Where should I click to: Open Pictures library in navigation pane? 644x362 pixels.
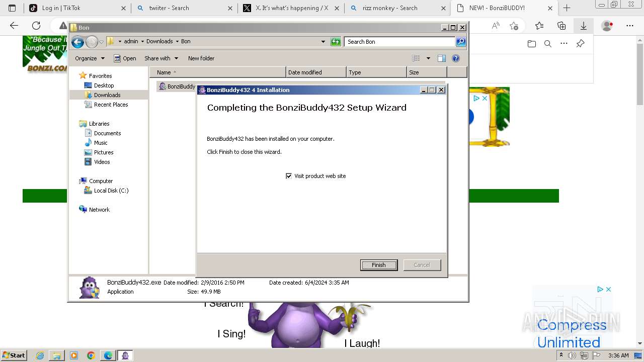click(x=104, y=152)
